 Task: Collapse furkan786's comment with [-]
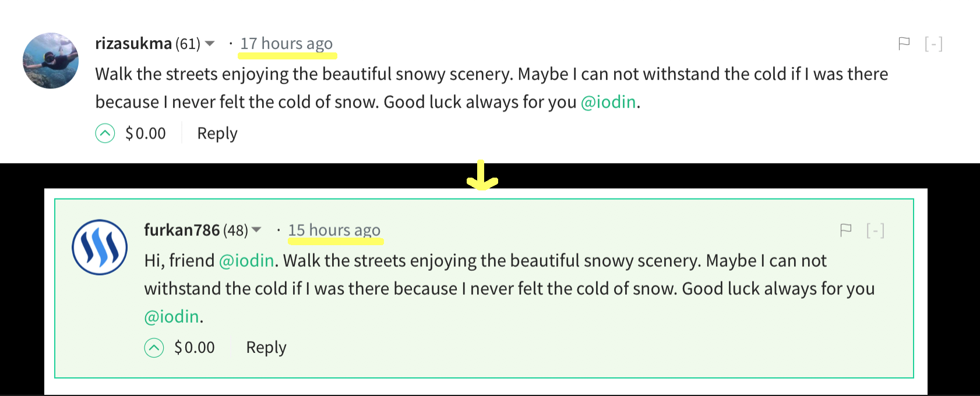pos(875,231)
